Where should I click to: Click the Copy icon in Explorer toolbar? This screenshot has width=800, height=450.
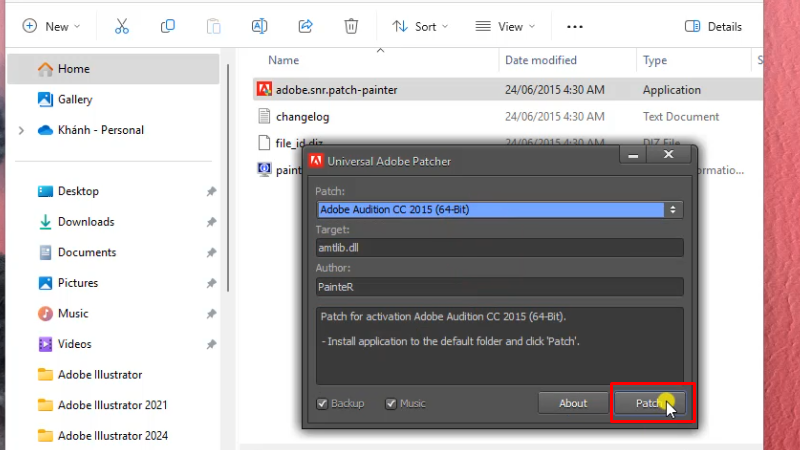(x=167, y=27)
